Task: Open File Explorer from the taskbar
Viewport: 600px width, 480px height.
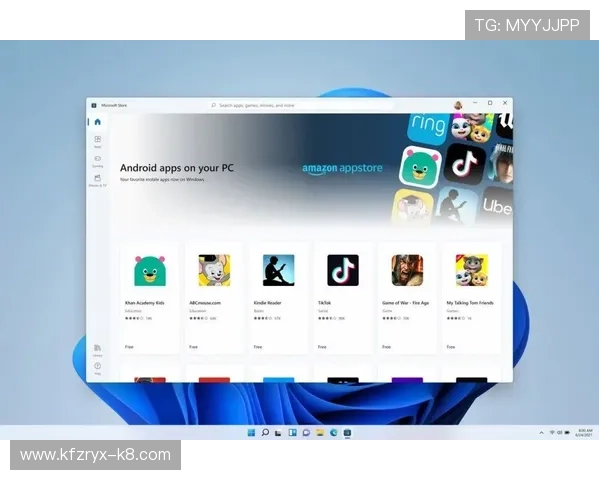Action: [x=320, y=433]
